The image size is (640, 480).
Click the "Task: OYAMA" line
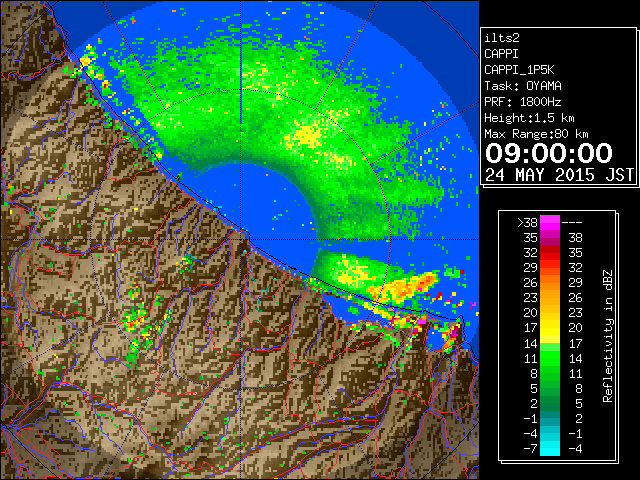coord(523,86)
